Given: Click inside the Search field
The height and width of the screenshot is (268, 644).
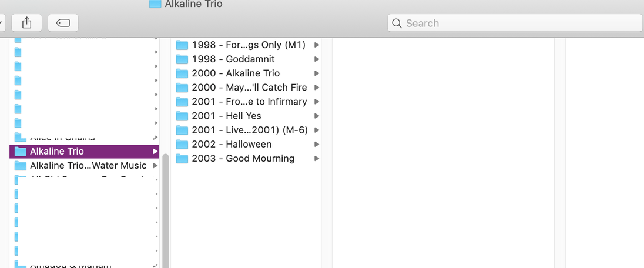Looking at the screenshot, I should (517, 24).
